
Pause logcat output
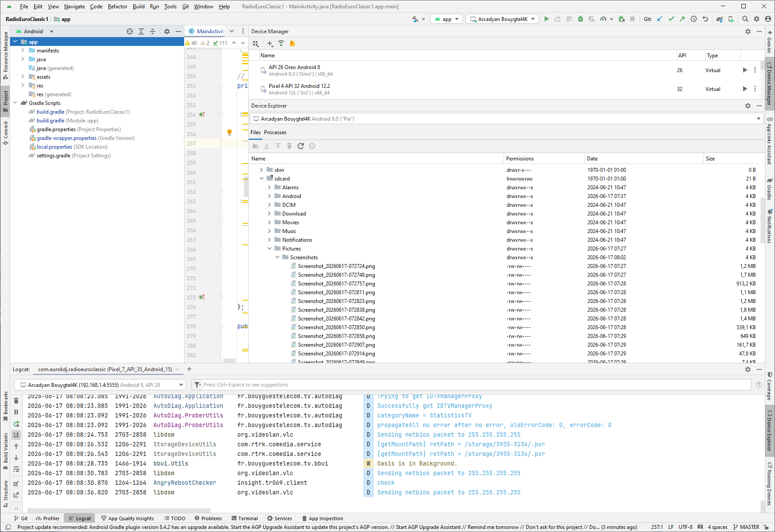[16, 412]
